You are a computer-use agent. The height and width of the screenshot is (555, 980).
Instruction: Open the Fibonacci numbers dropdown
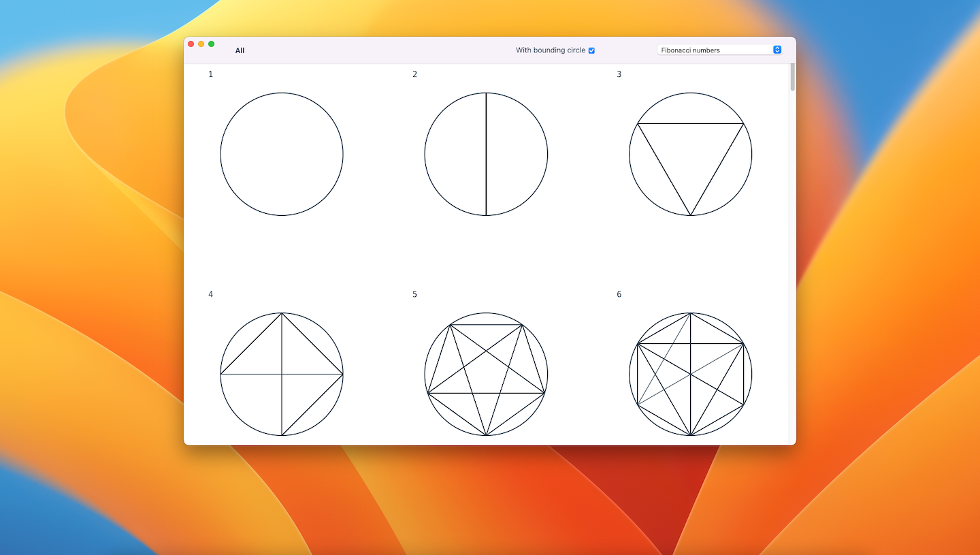719,50
